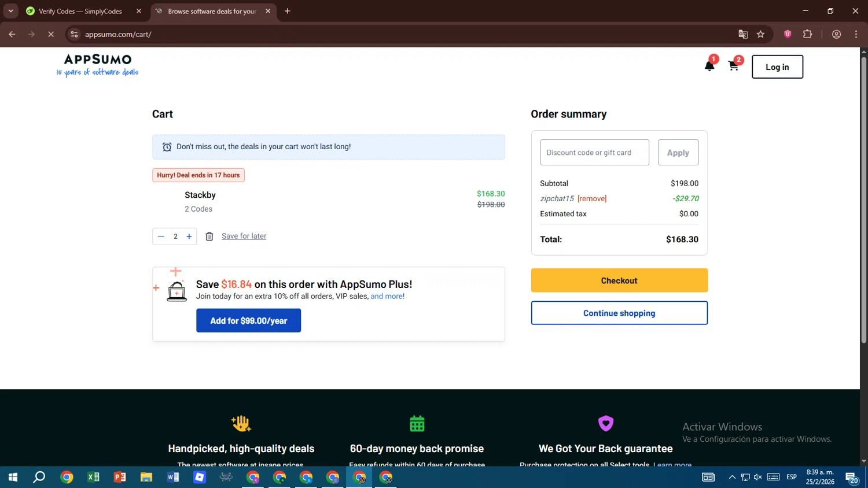Decrease Stackby quantity with minus button
This screenshot has width=868, height=488.
[x=161, y=236]
